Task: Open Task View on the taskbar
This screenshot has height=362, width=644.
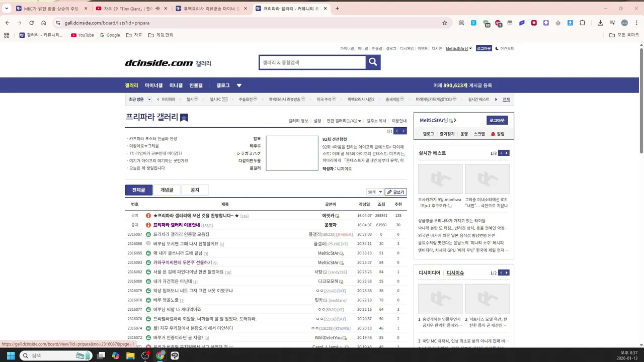Action: (101, 355)
